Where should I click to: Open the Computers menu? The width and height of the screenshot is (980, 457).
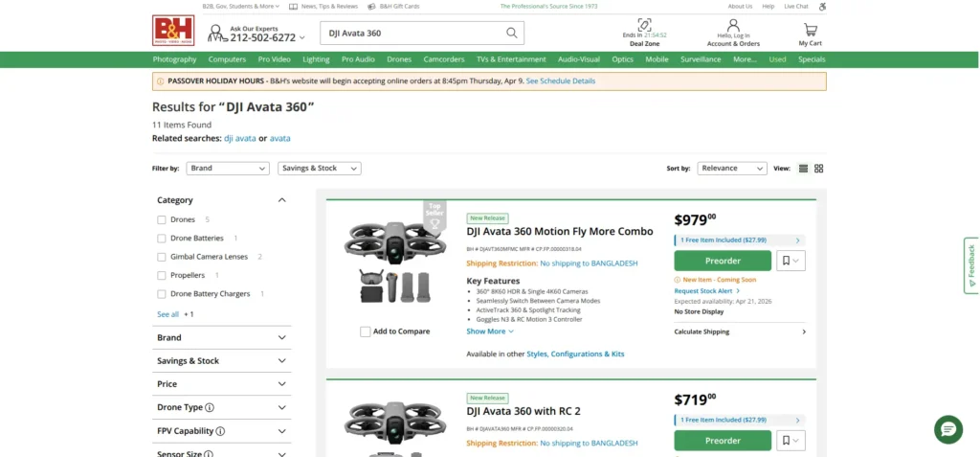(x=227, y=59)
